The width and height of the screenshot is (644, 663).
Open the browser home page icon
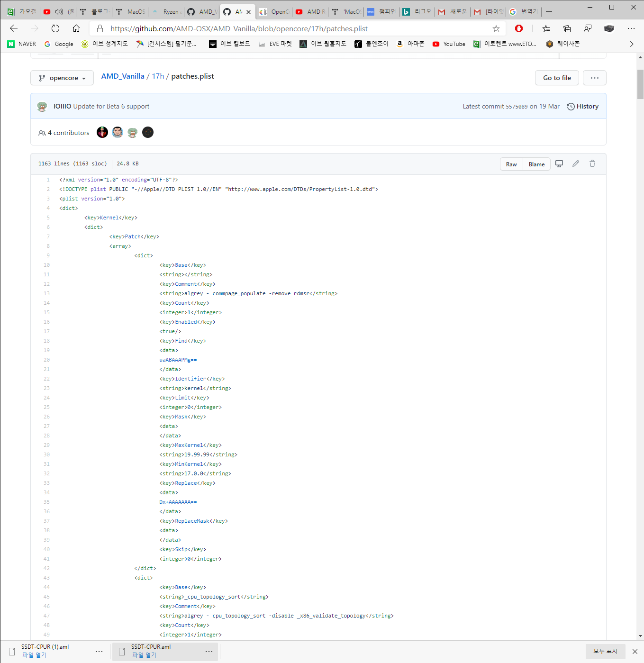[76, 28]
